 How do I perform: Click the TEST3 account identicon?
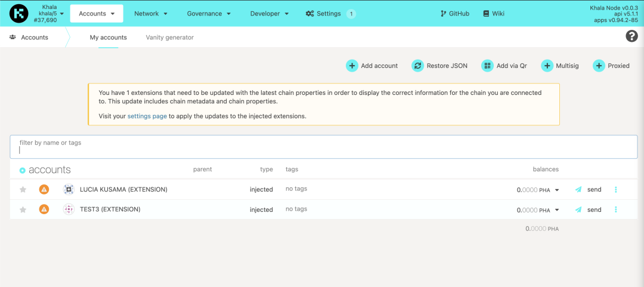point(69,209)
